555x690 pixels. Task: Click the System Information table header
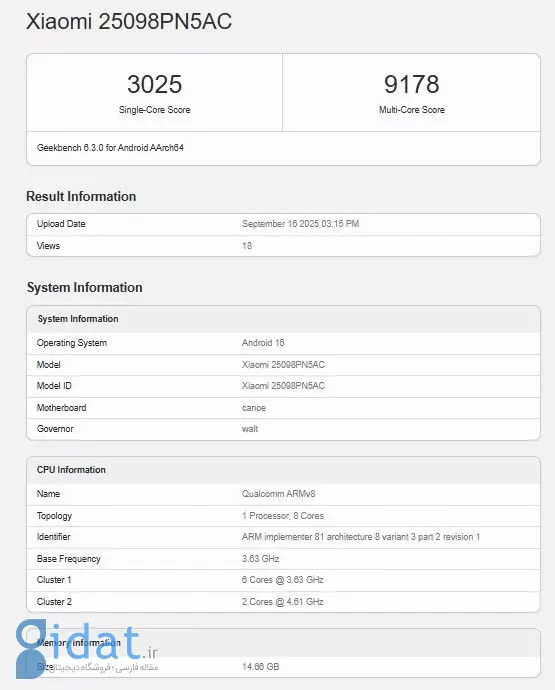pos(283,319)
